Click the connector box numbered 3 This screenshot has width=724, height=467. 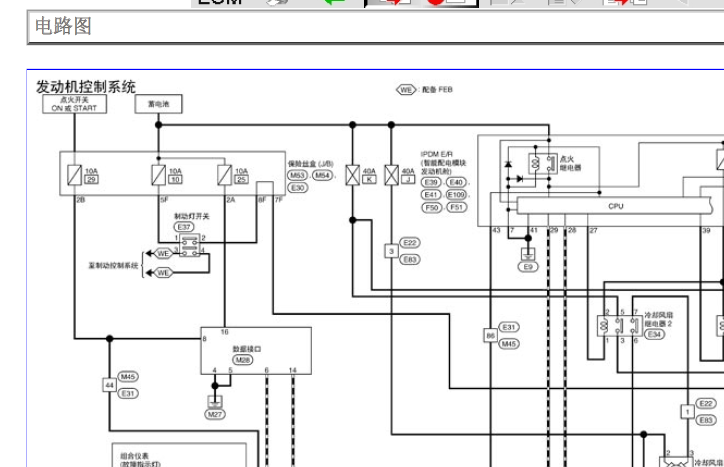coord(391,251)
